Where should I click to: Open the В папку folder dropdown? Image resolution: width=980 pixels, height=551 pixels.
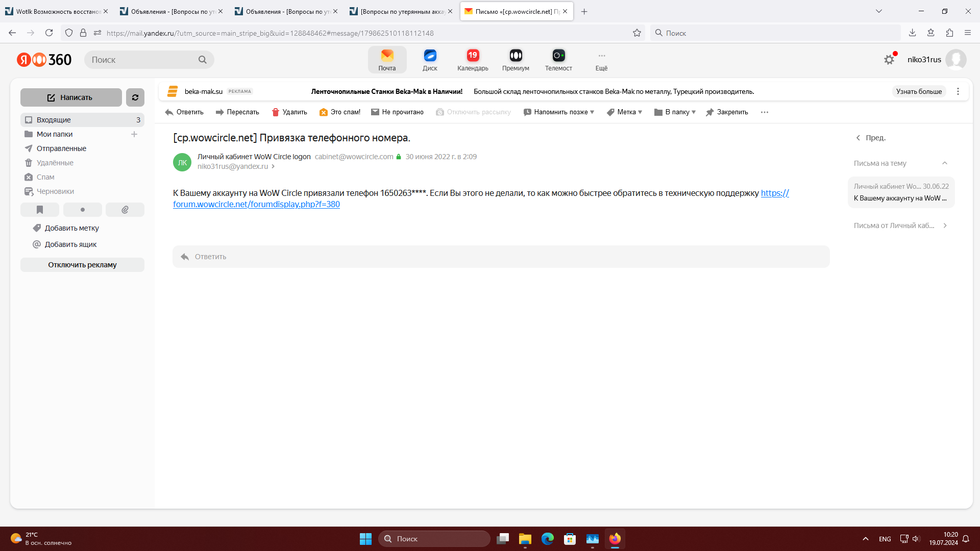tap(675, 112)
